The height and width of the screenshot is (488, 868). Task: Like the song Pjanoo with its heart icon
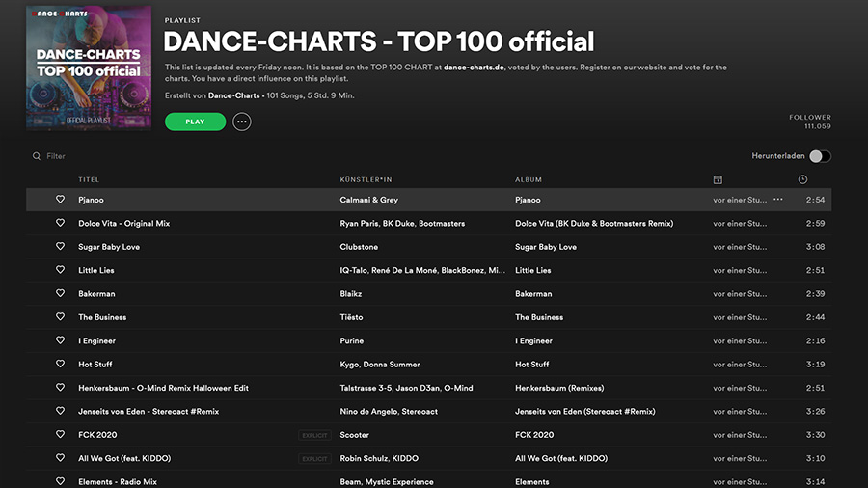61,200
